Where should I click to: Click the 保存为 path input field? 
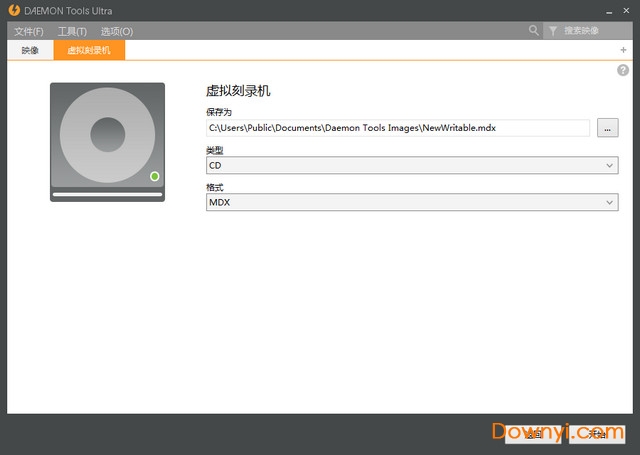pyautogui.click(x=398, y=128)
